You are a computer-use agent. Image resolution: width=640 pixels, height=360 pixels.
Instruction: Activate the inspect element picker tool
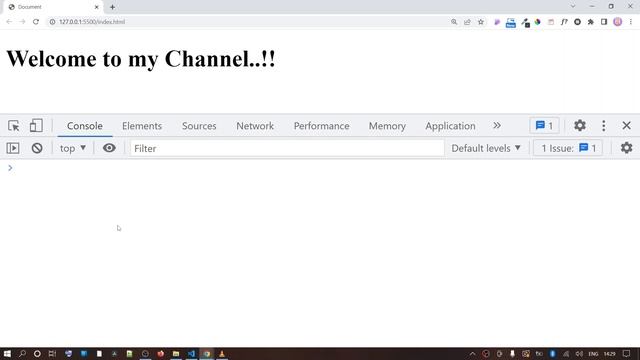coord(13,126)
